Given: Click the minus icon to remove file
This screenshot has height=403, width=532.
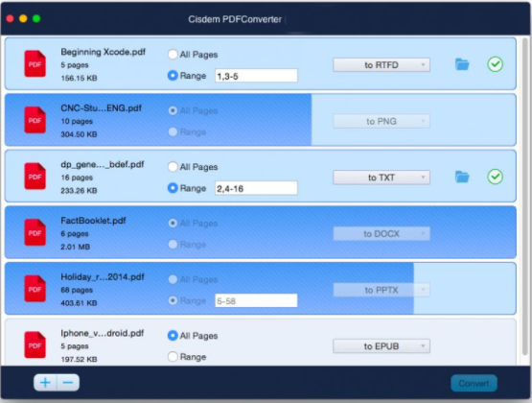Looking at the screenshot, I should click(x=68, y=383).
